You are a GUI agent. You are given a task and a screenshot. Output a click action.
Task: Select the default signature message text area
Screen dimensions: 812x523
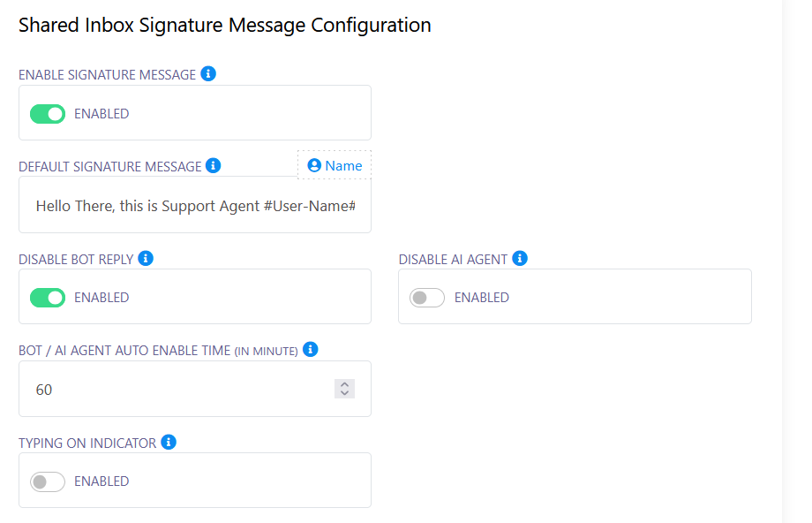tap(194, 206)
